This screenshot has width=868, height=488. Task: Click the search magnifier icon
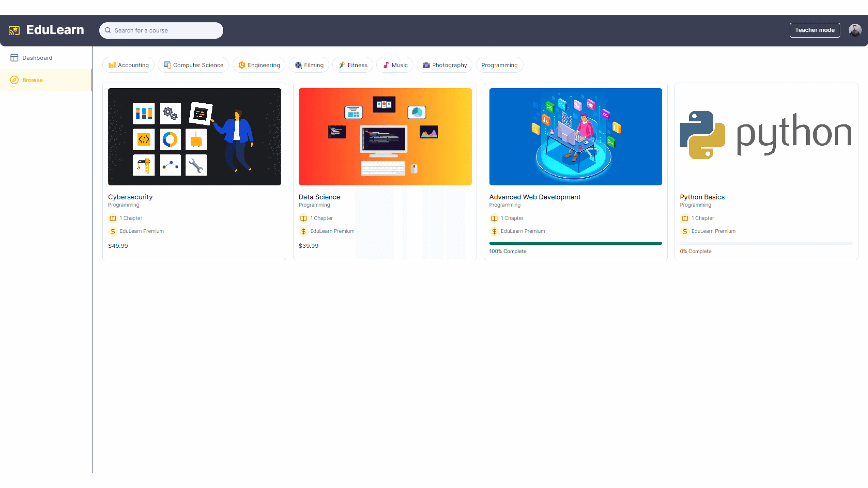point(108,30)
